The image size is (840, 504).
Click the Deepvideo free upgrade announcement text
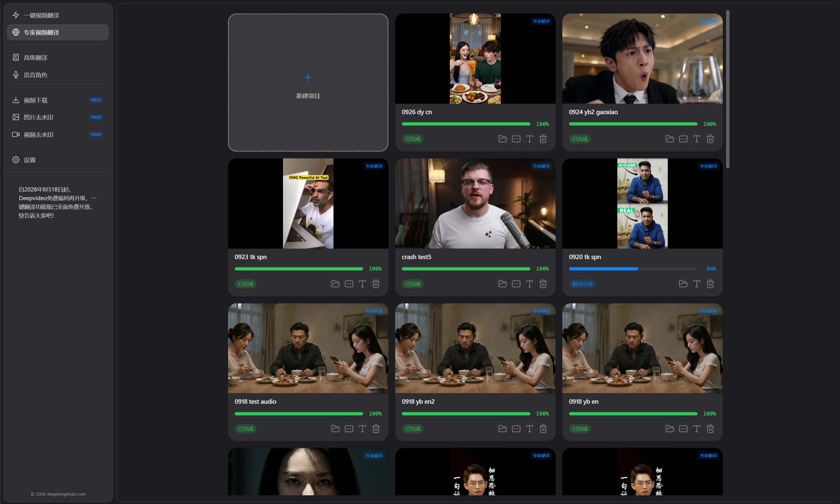[57, 202]
